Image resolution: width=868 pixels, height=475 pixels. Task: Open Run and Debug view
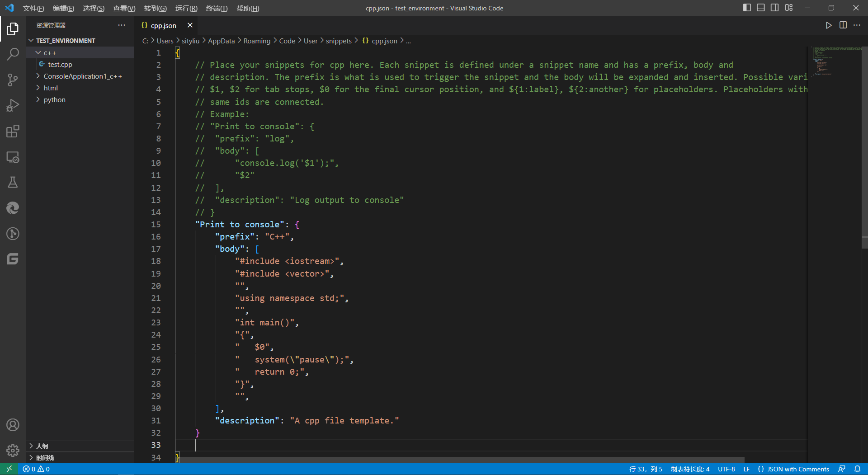(x=13, y=106)
